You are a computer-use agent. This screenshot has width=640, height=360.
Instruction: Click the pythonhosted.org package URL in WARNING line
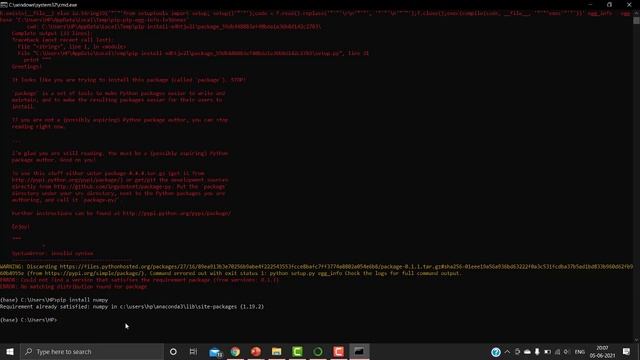346,267
